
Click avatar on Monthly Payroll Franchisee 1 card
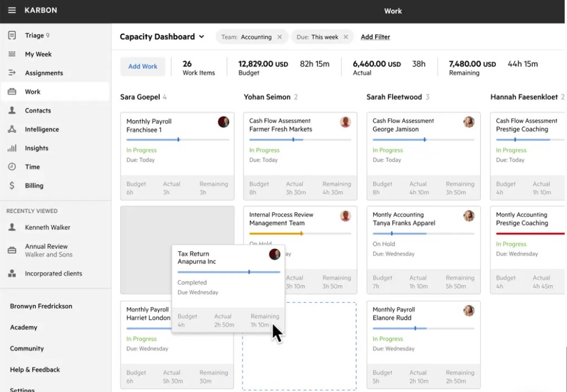[223, 122]
